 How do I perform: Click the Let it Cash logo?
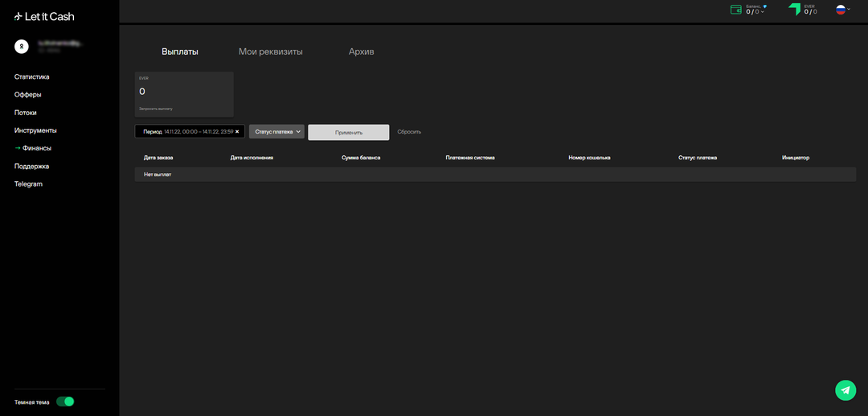44,16
